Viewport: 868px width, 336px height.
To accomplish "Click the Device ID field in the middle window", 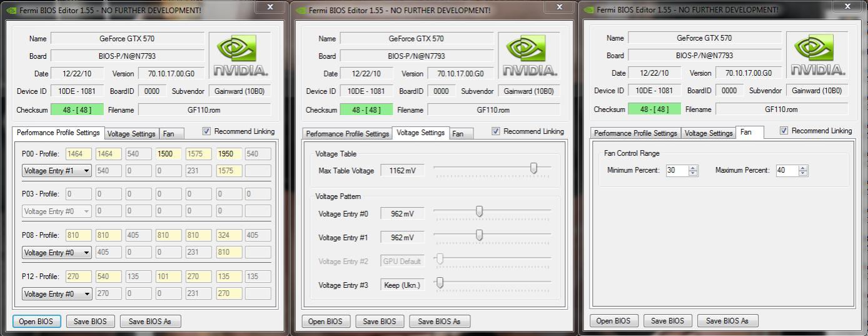I will pos(366,91).
